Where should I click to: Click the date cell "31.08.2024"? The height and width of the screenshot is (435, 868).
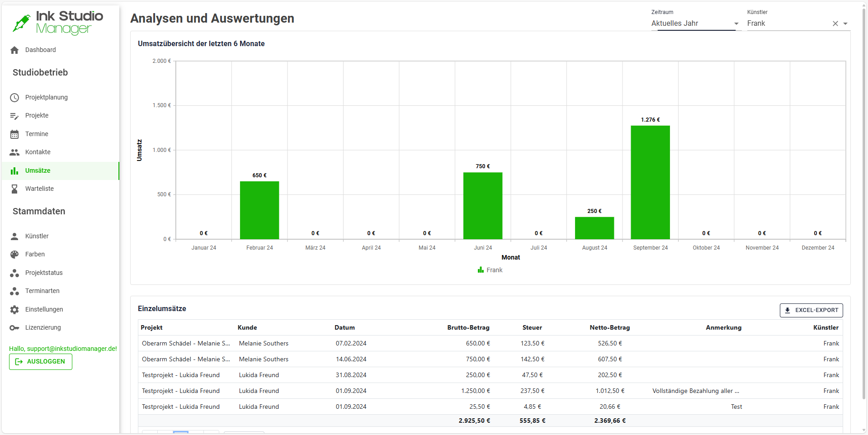pos(351,375)
